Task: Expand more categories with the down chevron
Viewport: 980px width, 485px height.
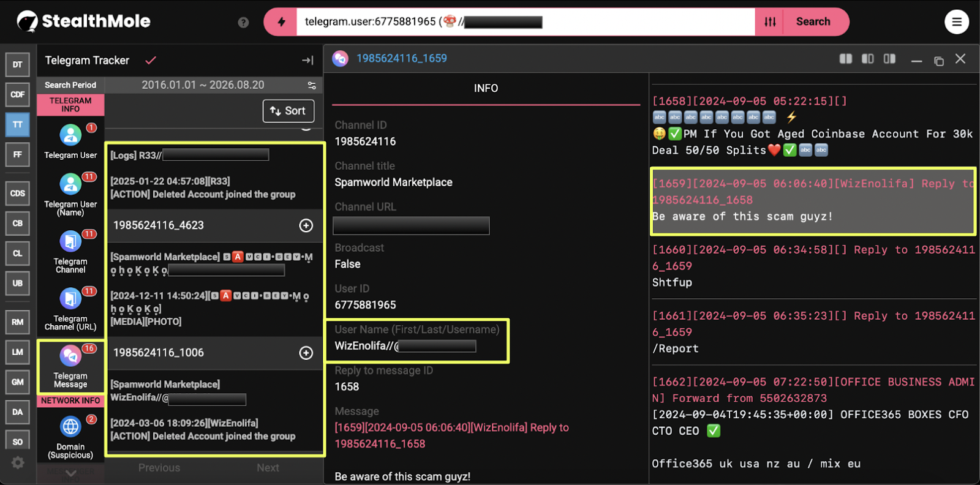Action: pyautogui.click(x=70, y=473)
